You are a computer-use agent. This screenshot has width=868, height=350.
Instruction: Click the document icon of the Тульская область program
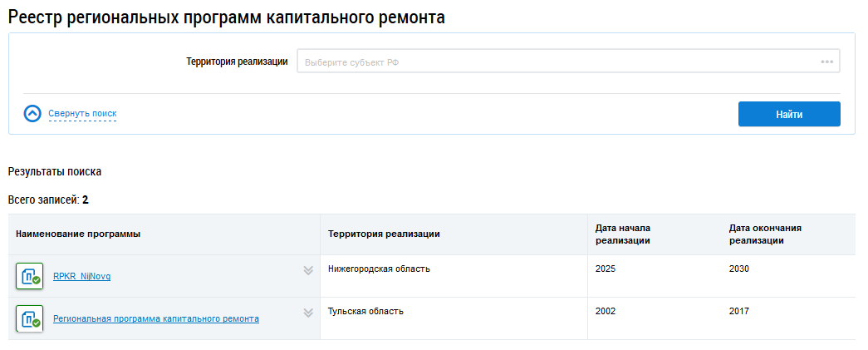coord(29,318)
